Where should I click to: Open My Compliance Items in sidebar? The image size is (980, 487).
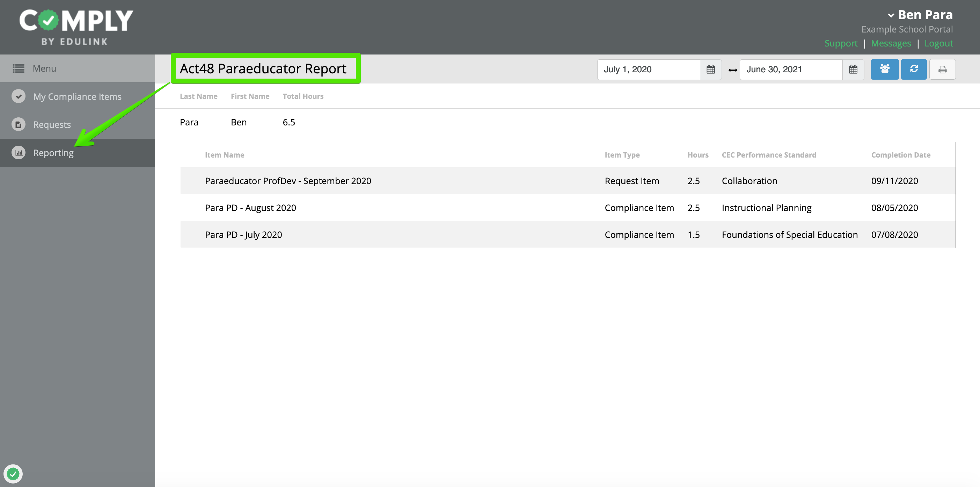pos(77,97)
